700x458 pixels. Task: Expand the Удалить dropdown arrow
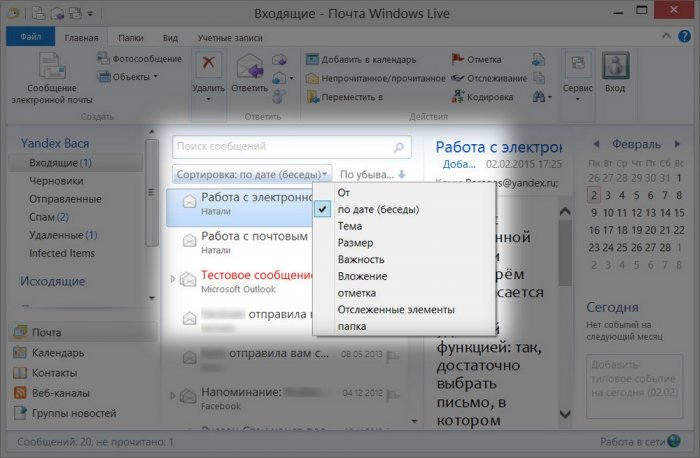208,99
